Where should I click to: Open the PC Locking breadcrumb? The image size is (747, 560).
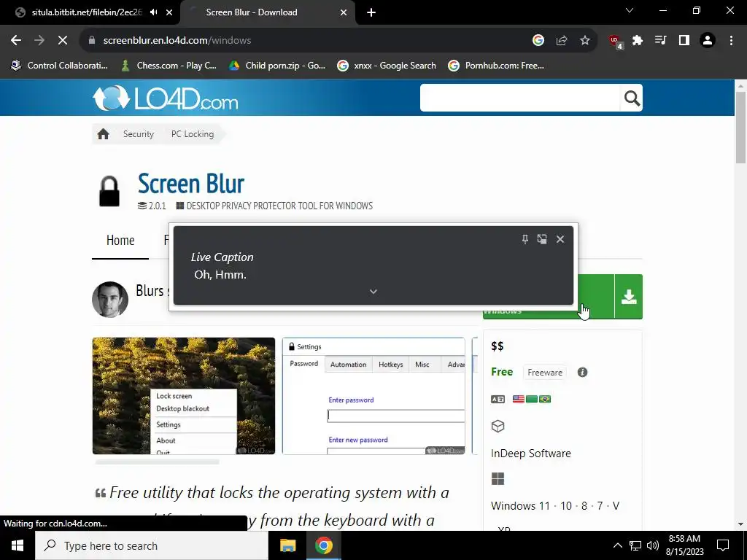pos(193,134)
